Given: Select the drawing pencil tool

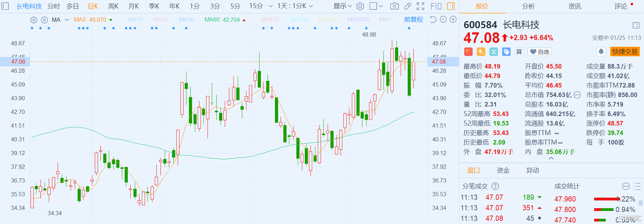Looking at the screenshot, I should point(407,6).
